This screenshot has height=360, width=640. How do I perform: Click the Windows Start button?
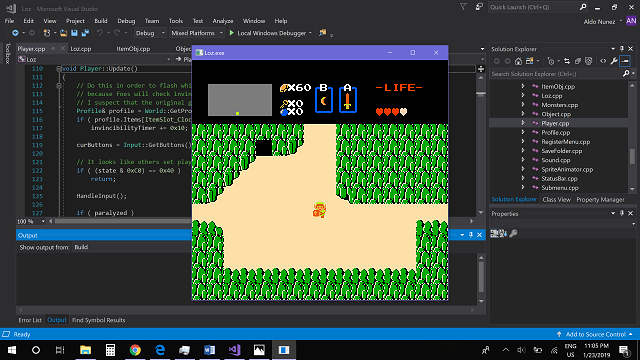click(12, 350)
